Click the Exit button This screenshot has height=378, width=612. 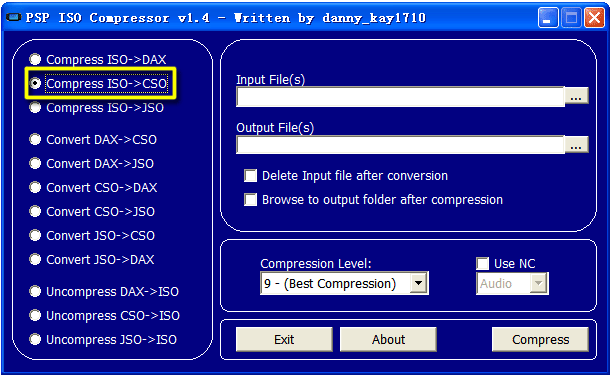click(x=284, y=339)
